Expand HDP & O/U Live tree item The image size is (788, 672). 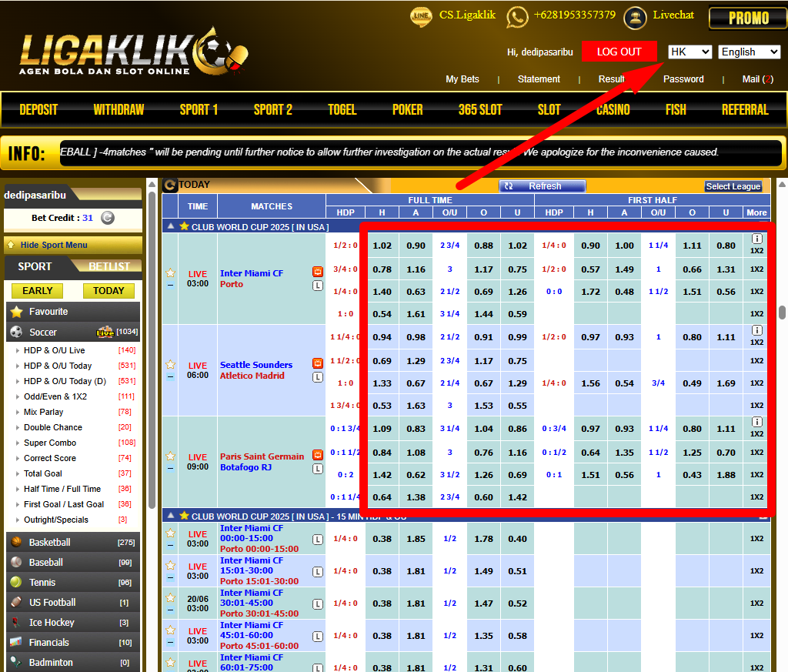[55, 350]
